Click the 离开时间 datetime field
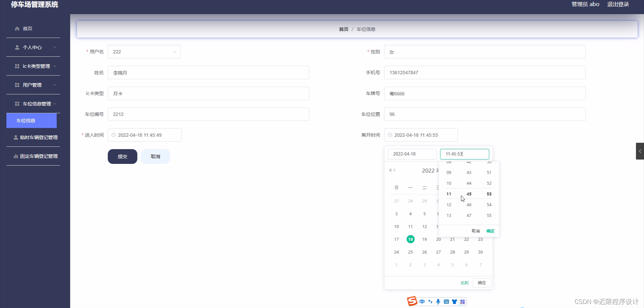The image size is (644, 308). point(421,135)
